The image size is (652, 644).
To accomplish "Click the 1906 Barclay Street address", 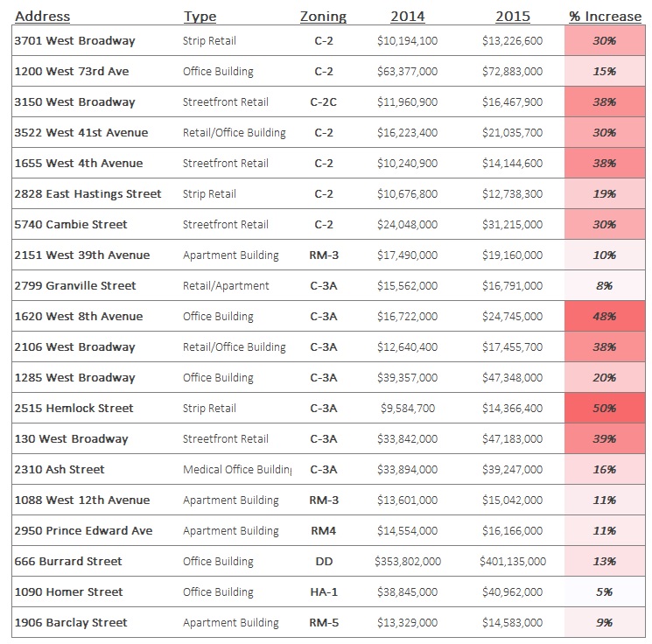I will [x=71, y=623].
